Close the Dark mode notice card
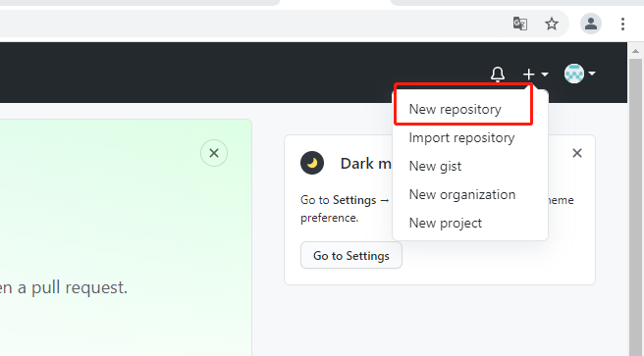644x356 pixels. coord(577,153)
